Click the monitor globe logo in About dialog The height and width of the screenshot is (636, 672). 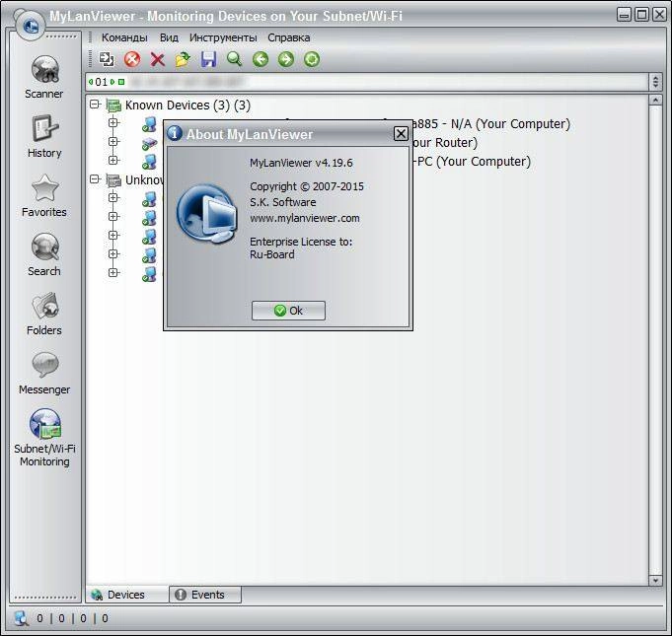[206, 214]
